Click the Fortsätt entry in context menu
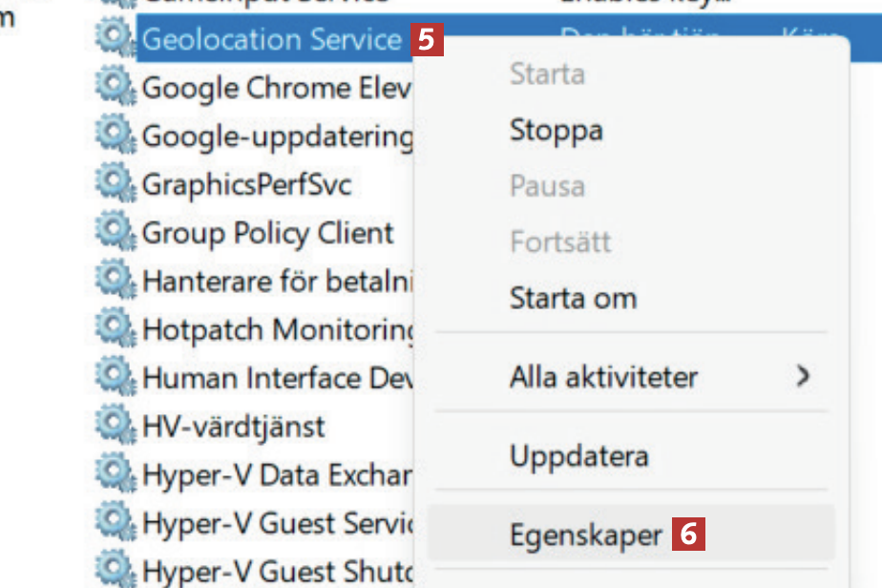882x588 pixels. 560,241
